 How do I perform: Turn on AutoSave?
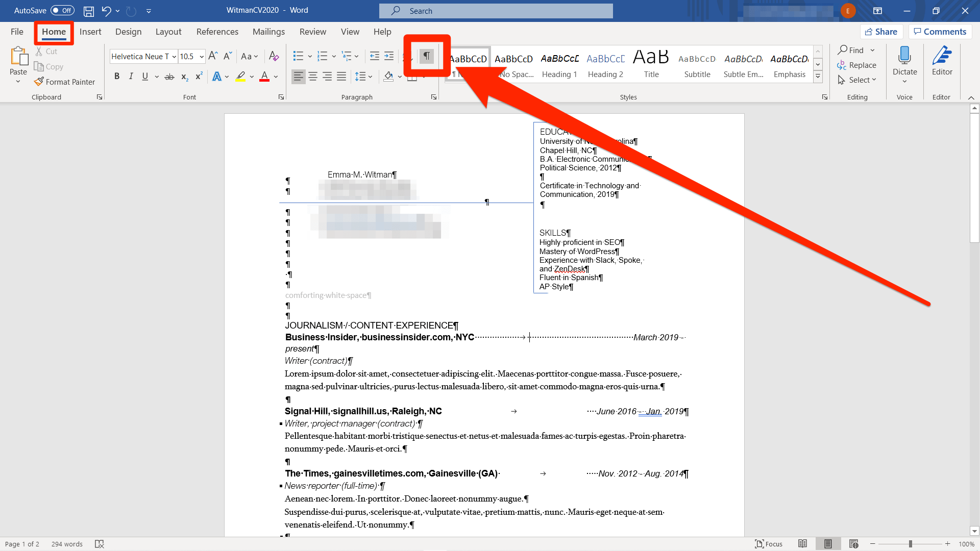pos(62,10)
